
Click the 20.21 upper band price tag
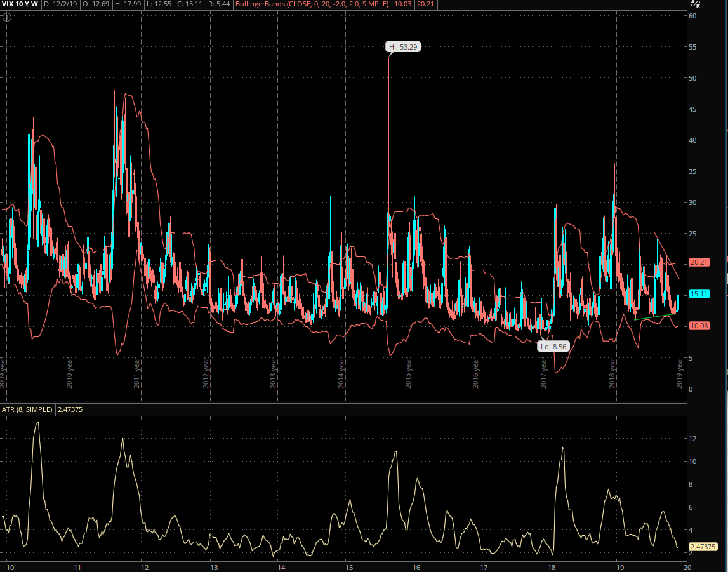click(x=699, y=262)
